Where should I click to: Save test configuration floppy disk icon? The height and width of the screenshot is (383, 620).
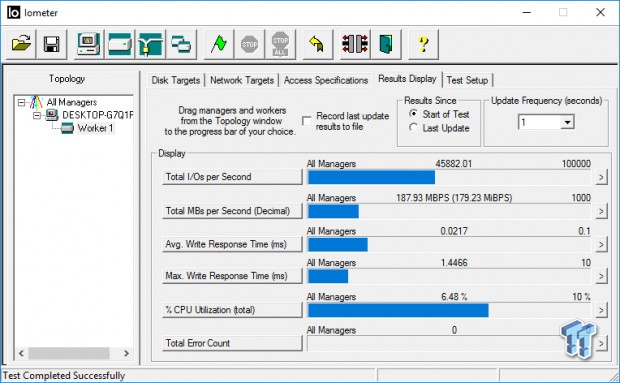[52, 44]
